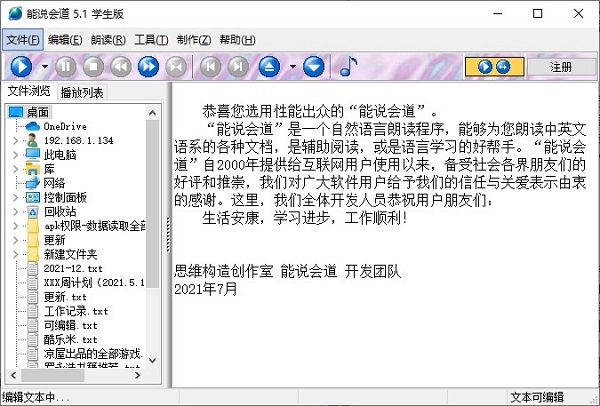The height and width of the screenshot is (406, 600).
Task: Maximize the 能说会道 window
Action: point(538,13)
